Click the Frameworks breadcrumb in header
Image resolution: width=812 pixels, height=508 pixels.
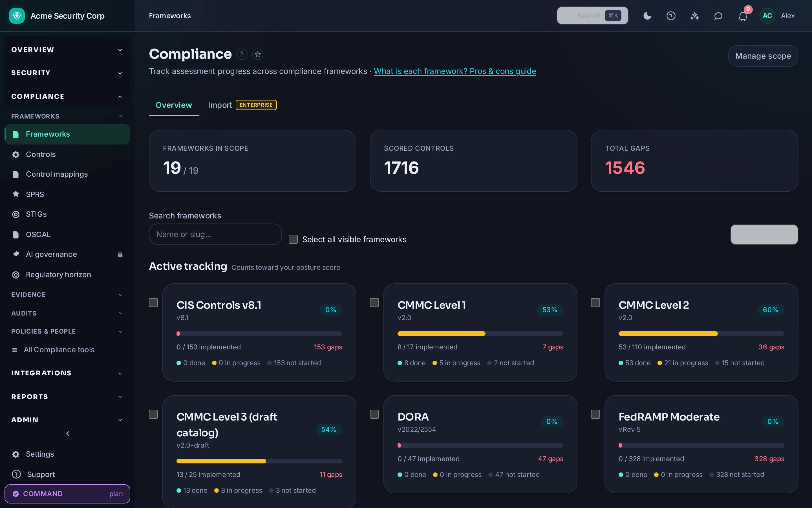[170, 16]
